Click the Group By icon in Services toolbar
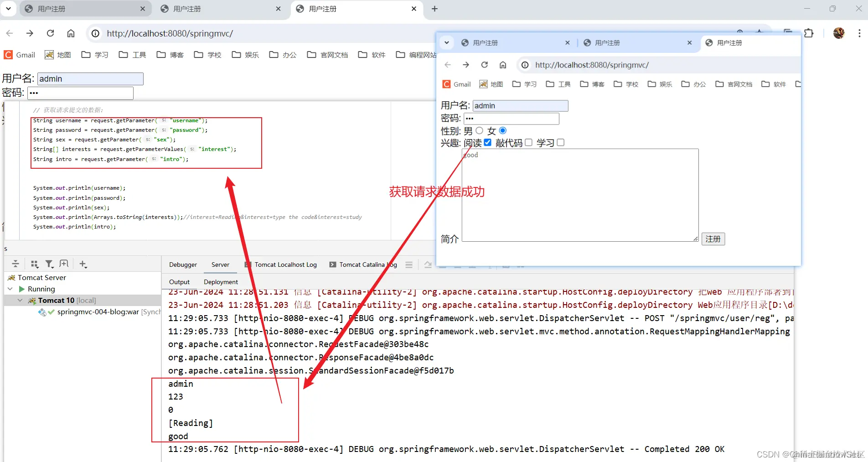 click(x=34, y=264)
